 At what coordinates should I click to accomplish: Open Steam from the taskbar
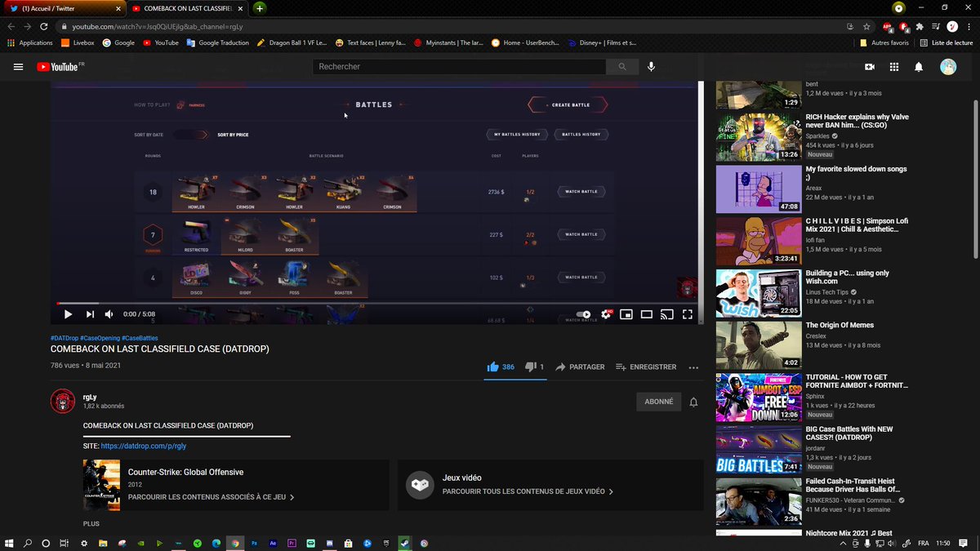(x=404, y=543)
